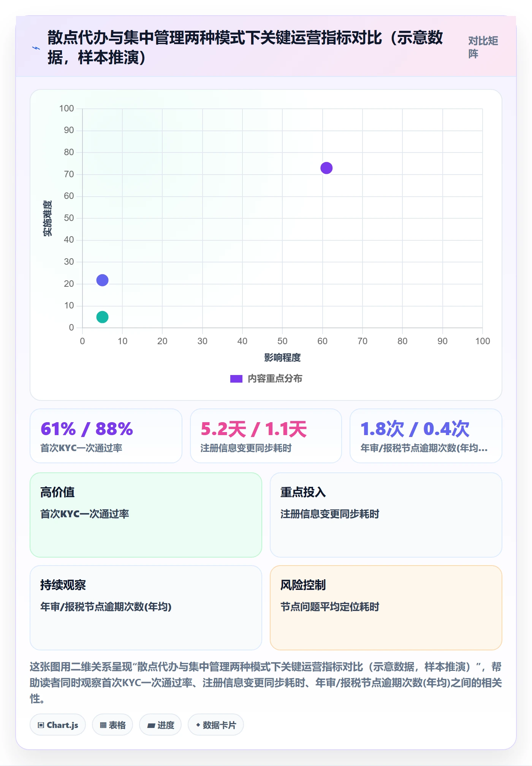Image resolution: width=532 pixels, height=766 pixels.
Task: Click the 进度 tag
Action: (x=160, y=725)
